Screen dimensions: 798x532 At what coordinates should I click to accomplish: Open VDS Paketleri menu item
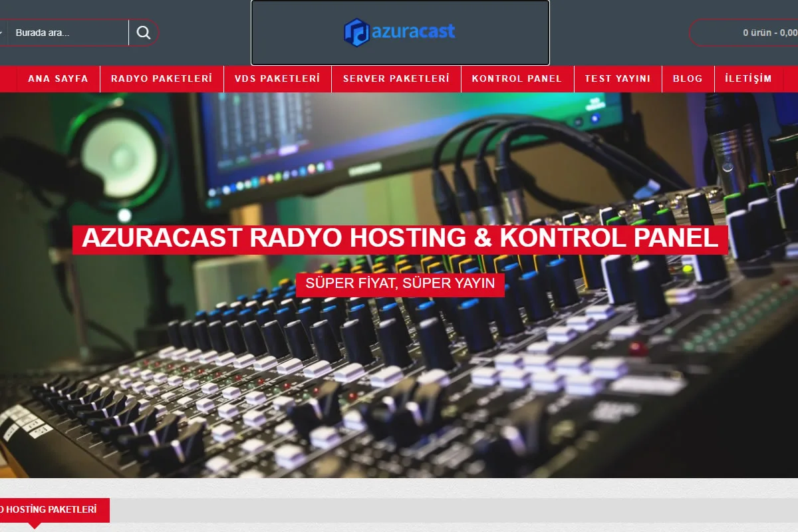[x=277, y=78]
